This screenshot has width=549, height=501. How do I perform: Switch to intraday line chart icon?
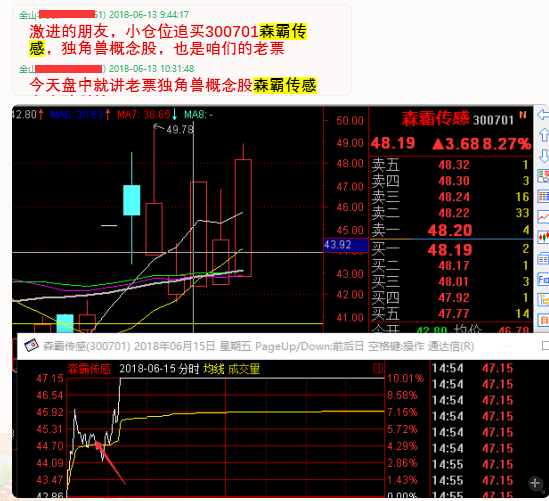543,217
